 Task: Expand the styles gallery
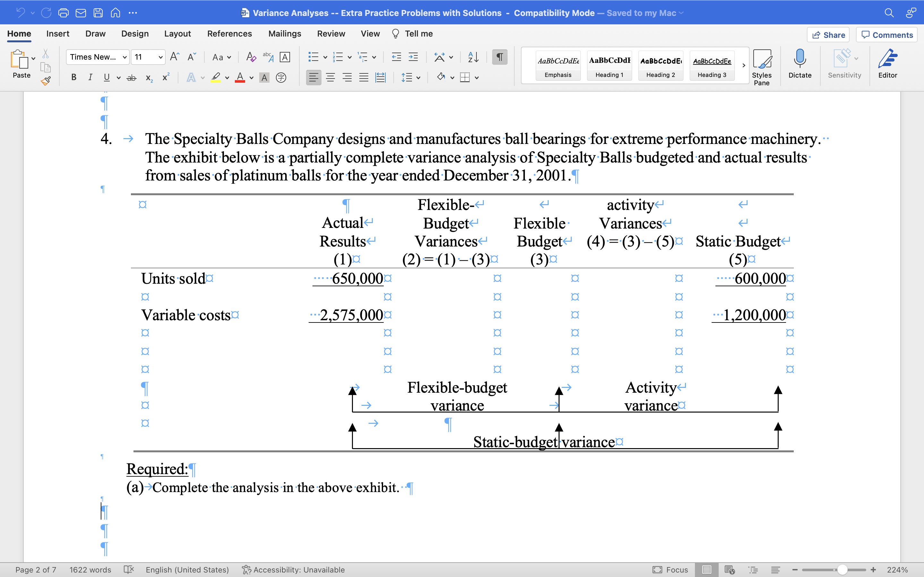[x=743, y=65]
